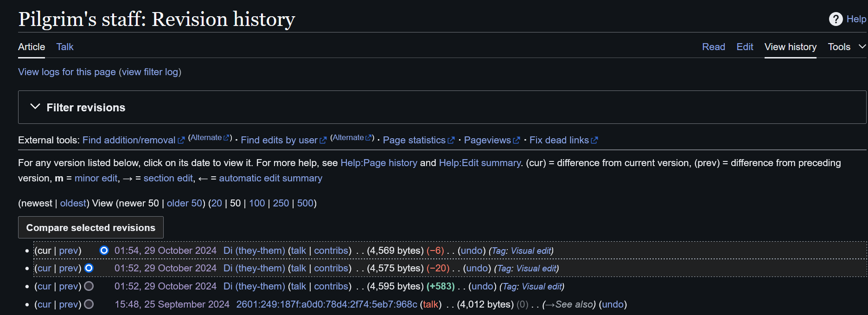Follow the automatic edit summary link
This screenshot has width=868, height=315.
[270, 178]
